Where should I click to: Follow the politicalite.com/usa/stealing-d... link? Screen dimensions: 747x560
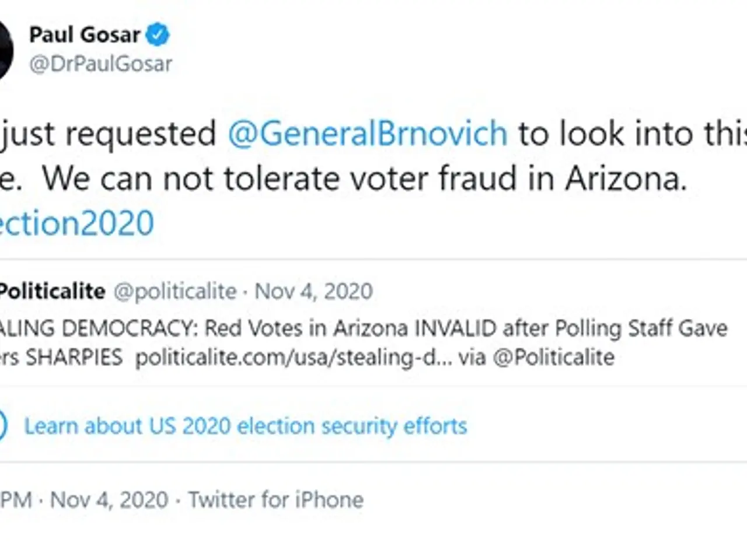point(293,356)
